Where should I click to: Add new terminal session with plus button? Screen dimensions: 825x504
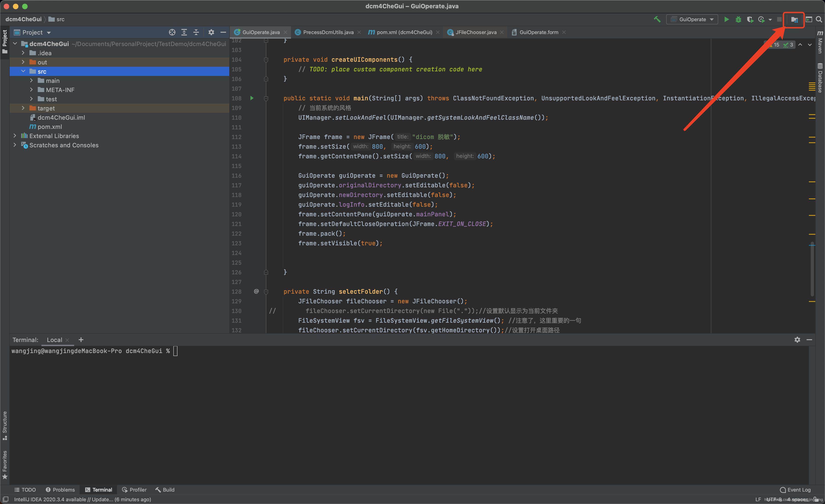tap(81, 340)
